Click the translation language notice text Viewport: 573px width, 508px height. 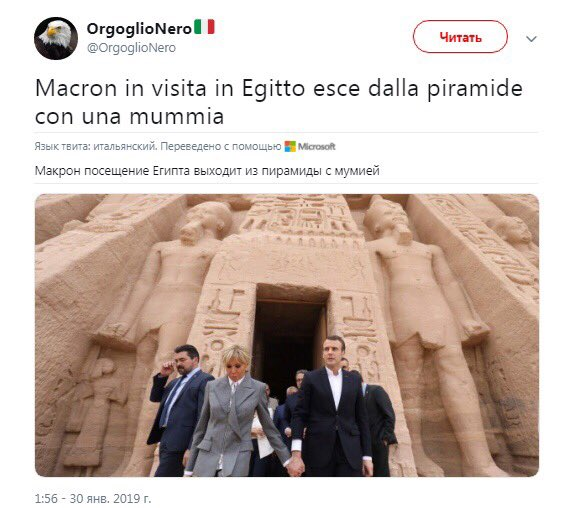click(x=158, y=147)
